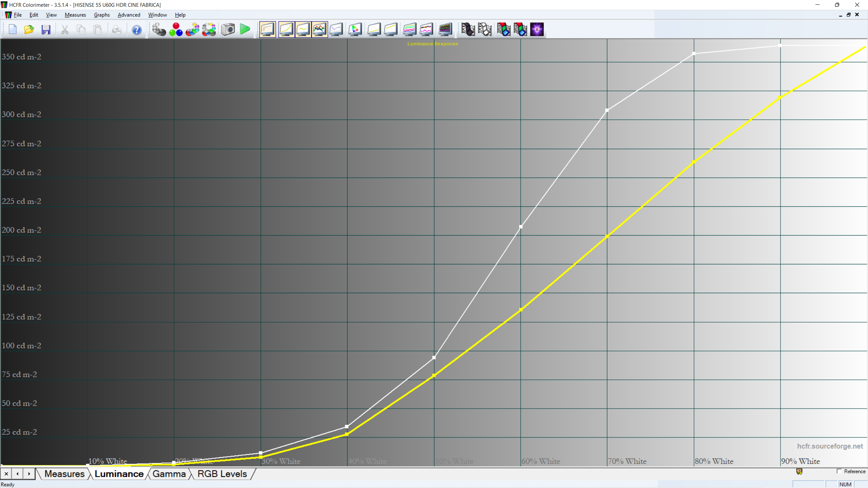
Task: Open the File menu
Action: click(18, 15)
